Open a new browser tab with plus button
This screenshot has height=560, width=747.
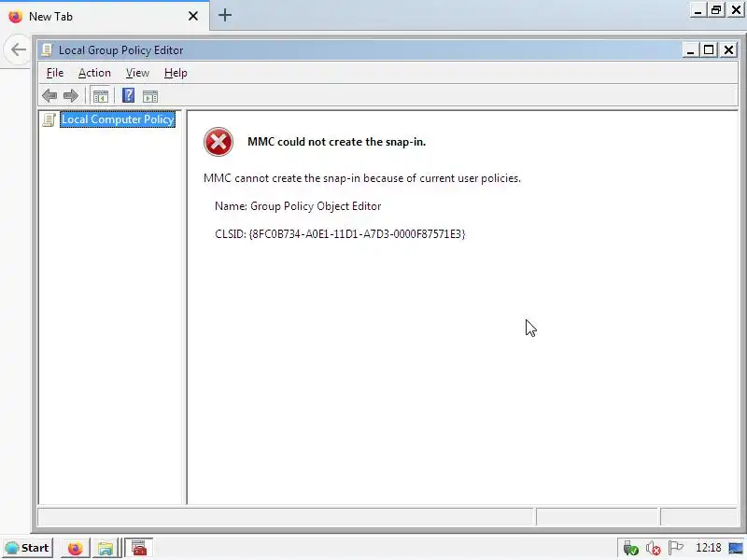[225, 15]
